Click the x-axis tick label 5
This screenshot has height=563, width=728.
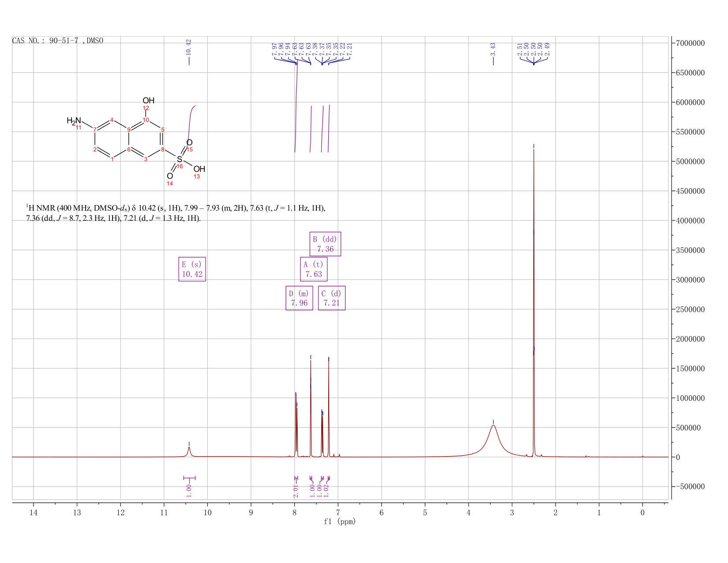point(425,513)
